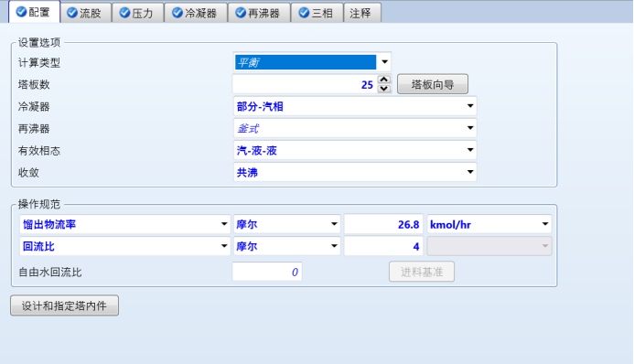Expand the 冷凝器 dropdown showing 部分-汽相
Screen dimensions: 634x364
[x=470, y=106]
